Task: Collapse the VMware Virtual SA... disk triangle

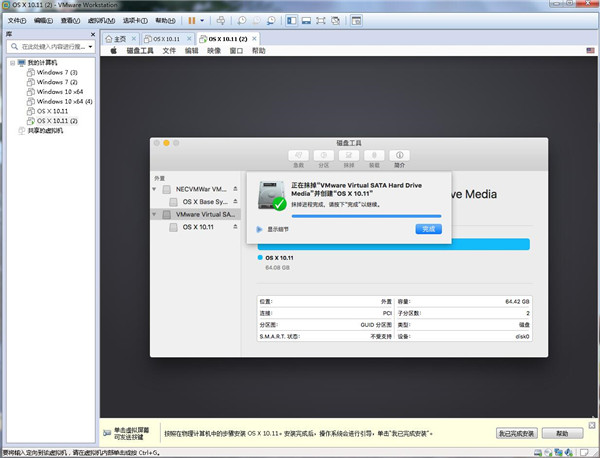Action: click(x=154, y=214)
